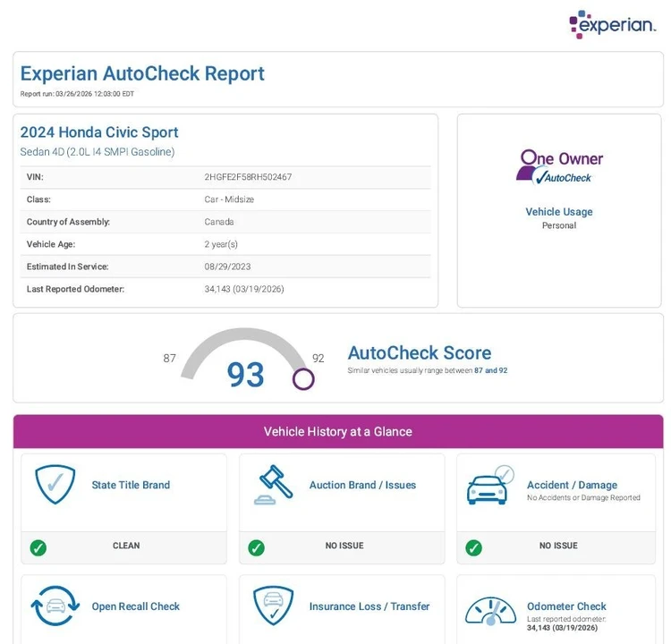
Task: Click NO ISSUE under Accident / Damage
Action: tap(558, 546)
